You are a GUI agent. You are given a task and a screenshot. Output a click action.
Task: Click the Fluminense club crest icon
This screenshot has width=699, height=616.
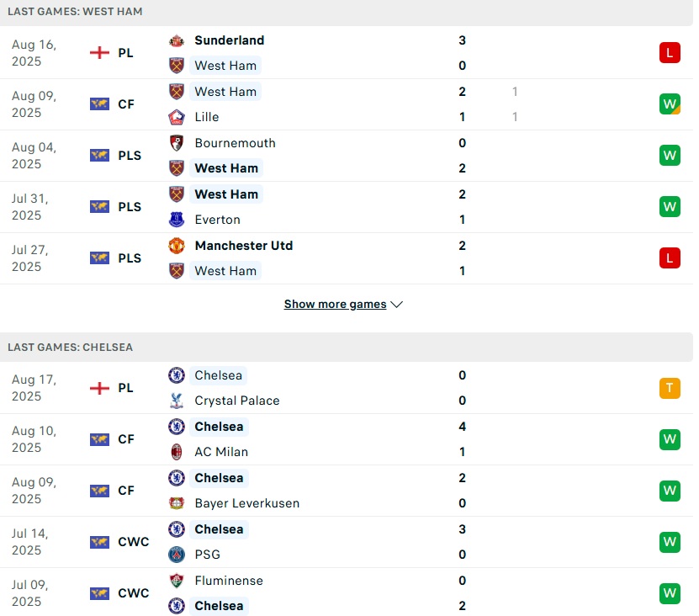[177, 581]
